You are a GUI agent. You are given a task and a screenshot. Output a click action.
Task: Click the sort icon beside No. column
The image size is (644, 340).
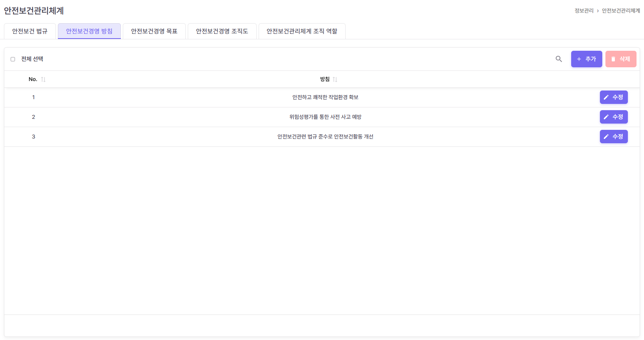tap(43, 79)
